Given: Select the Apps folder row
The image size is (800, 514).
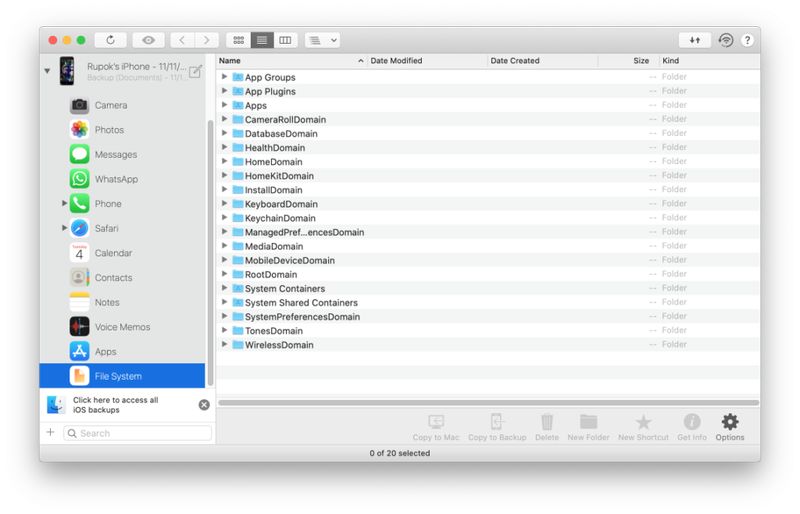Looking at the screenshot, I should coord(488,105).
